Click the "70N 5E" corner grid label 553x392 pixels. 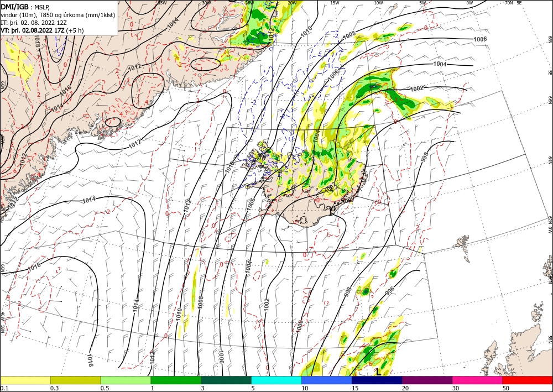coord(513,2)
